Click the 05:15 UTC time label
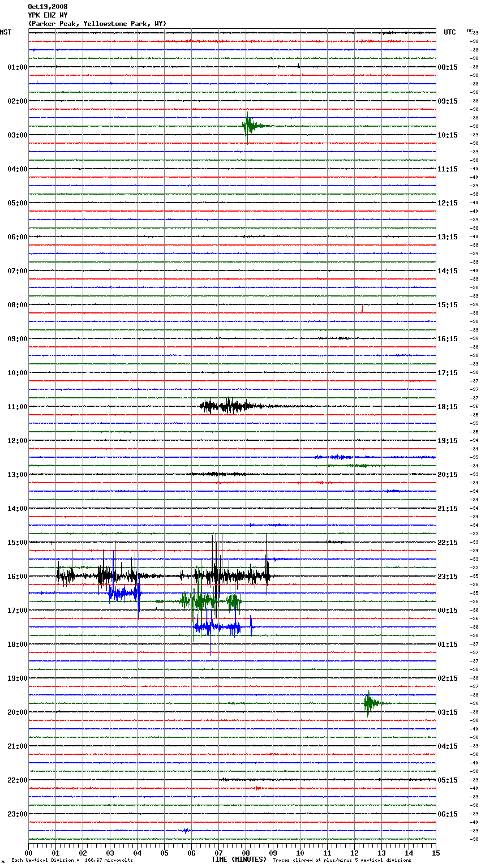Screen dimensions: 481x868 (448, 780)
